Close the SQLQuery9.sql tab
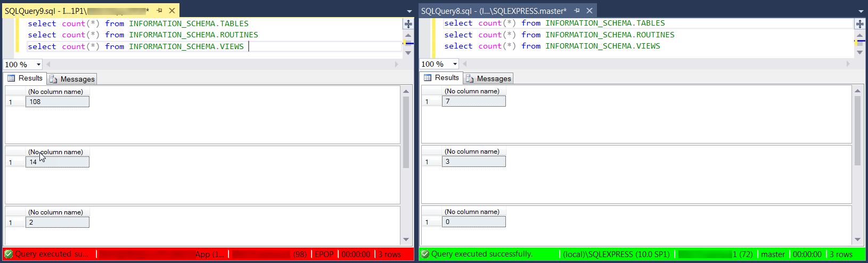The width and height of the screenshot is (868, 263). 172,11
